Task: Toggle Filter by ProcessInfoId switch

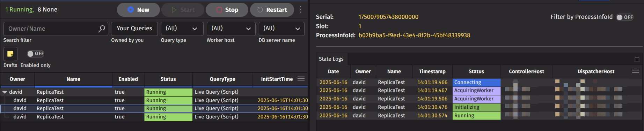Action: click(625, 17)
